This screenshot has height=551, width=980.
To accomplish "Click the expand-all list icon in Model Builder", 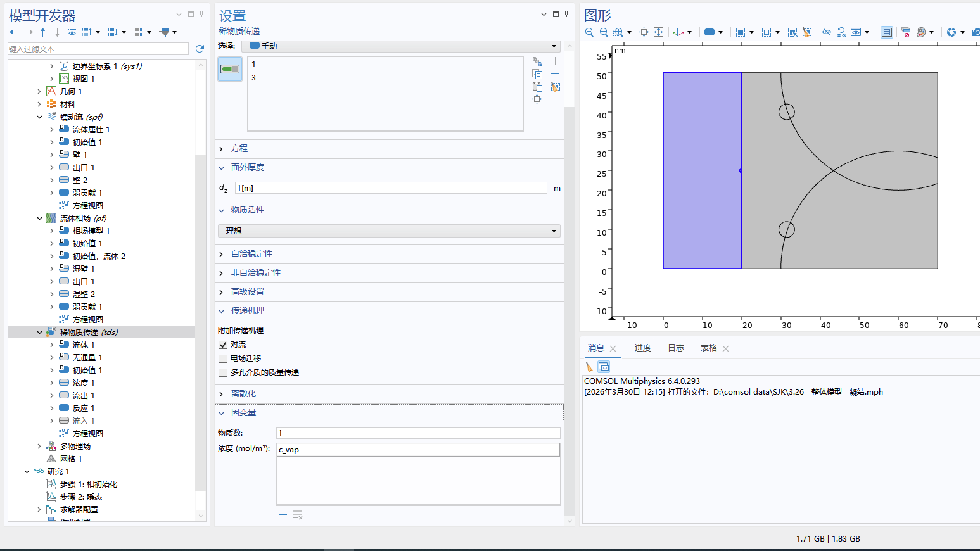I will (x=113, y=32).
